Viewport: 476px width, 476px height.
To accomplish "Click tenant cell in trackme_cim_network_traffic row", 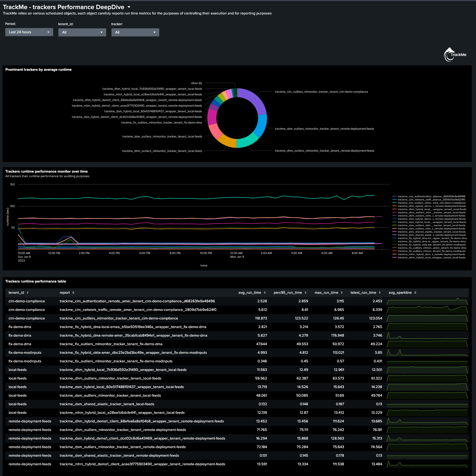I will [27, 310].
